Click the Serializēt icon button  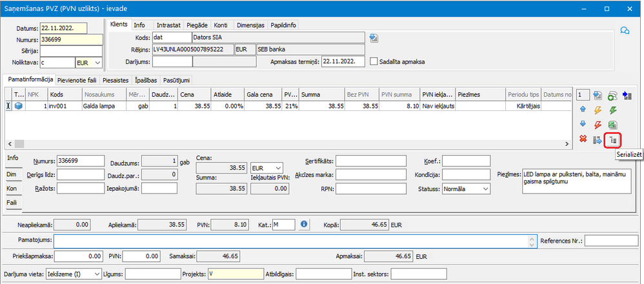[613, 139]
